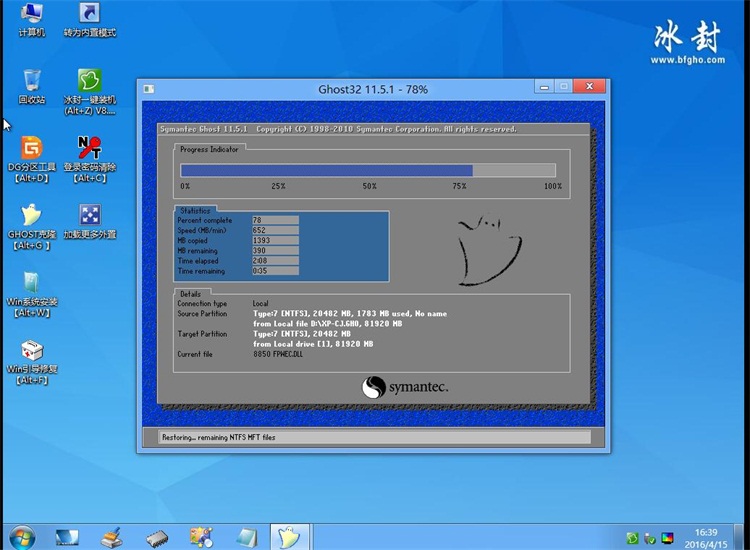Open DG分区工具 [Alt+D] icon
The width and height of the screenshot is (750, 550).
pyautogui.click(x=32, y=159)
